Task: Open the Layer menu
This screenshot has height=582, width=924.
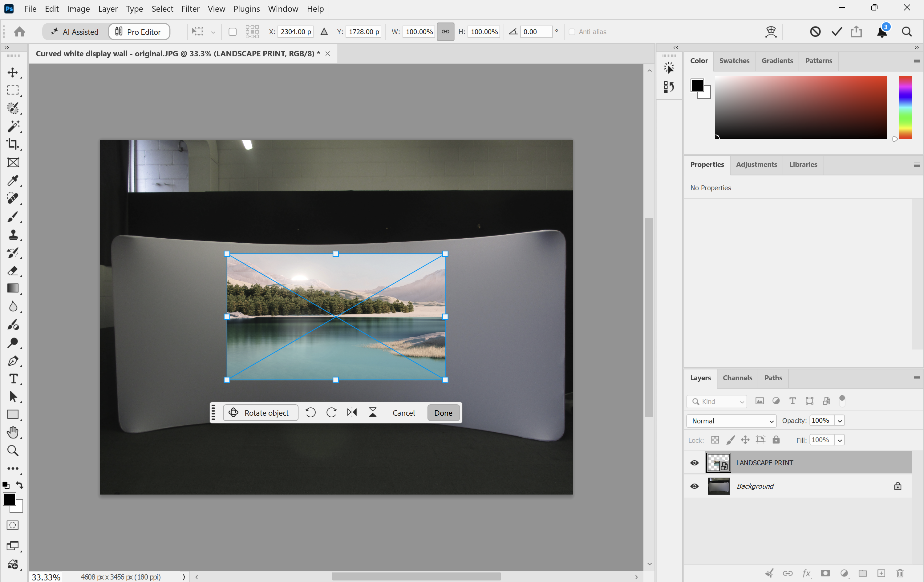Action: pos(108,9)
